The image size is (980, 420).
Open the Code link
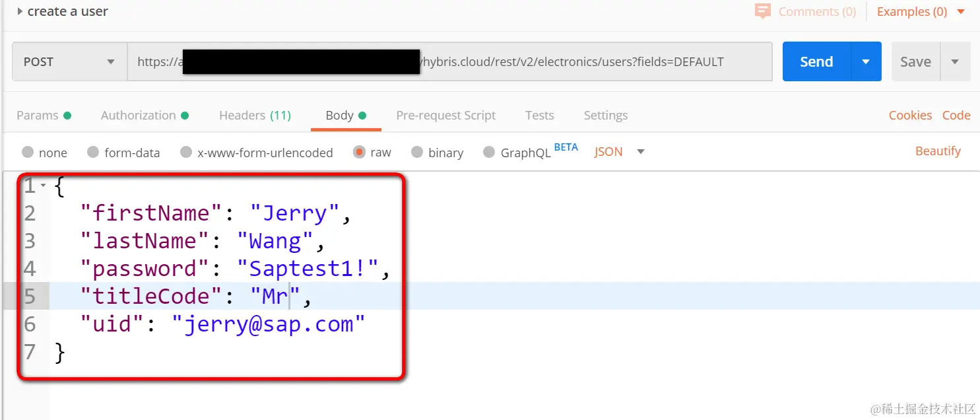(956, 115)
